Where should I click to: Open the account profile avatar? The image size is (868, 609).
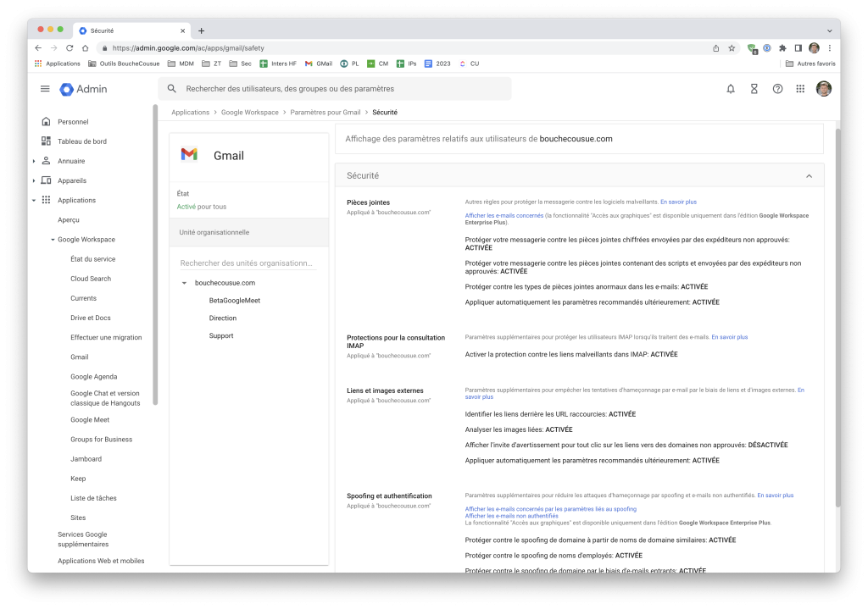(x=824, y=88)
